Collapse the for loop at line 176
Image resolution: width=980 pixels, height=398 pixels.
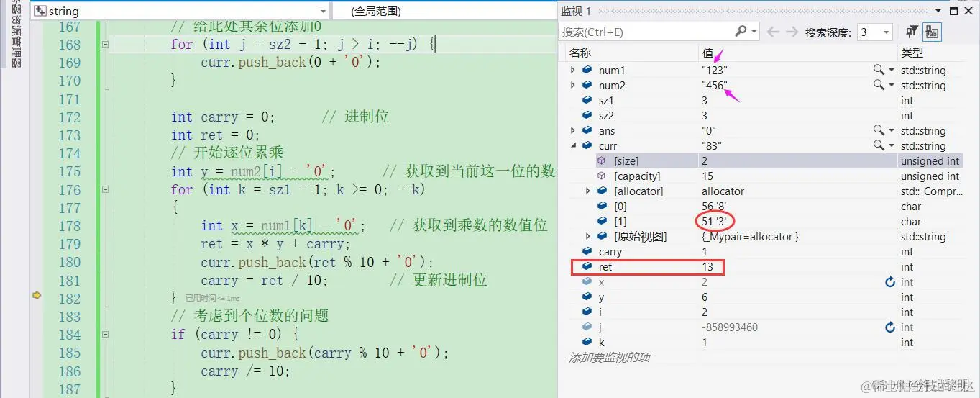105,189
